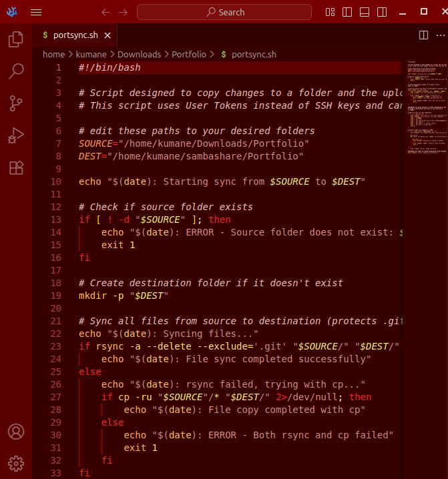Open the Run and Debug view

(x=16, y=135)
